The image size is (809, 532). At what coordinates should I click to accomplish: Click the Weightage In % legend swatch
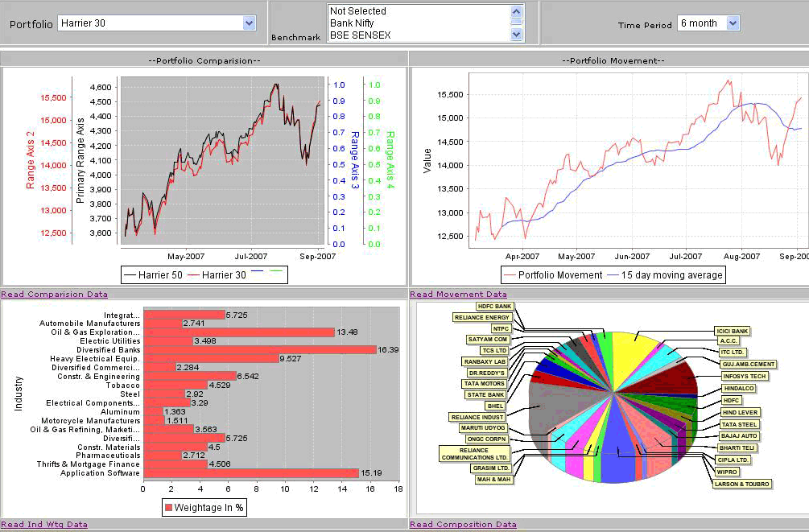[x=168, y=508]
